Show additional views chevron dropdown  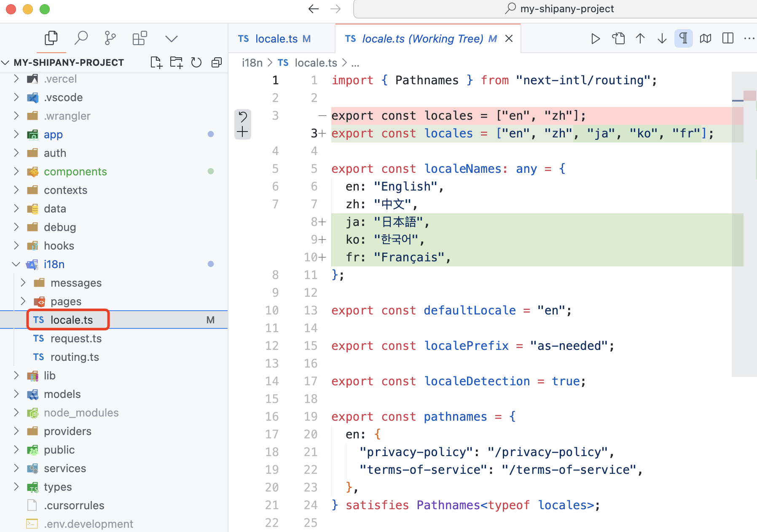click(x=171, y=39)
